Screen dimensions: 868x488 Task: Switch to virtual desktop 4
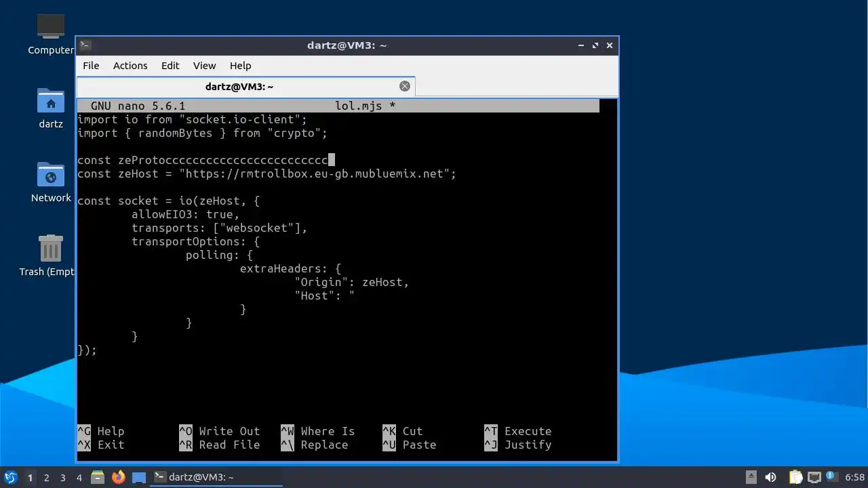pyautogui.click(x=79, y=478)
